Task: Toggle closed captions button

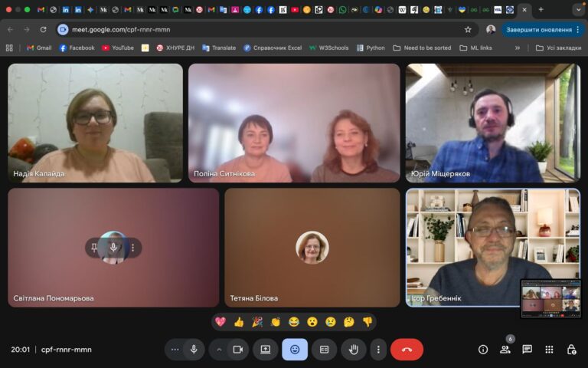Action: 324,350
